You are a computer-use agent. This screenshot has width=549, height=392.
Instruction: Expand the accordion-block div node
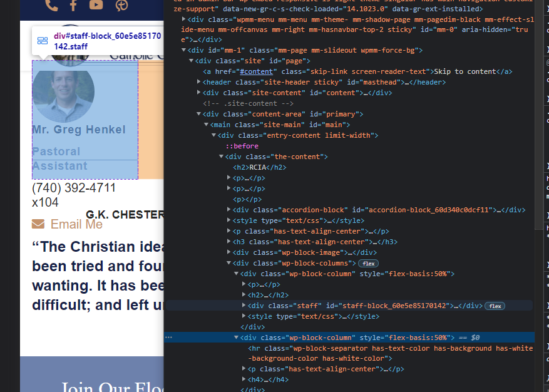(x=229, y=210)
